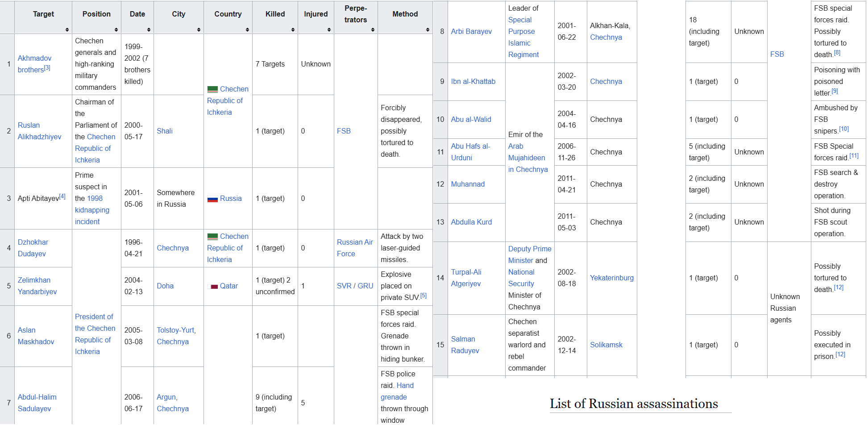Open reference [5] after private SUV
The height and width of the screenshot is (425, 868).
(424, 296)
